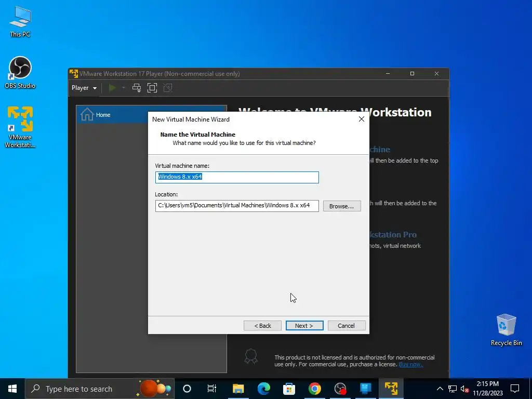This screenshot has width=532, height=399.
Task: Select VMware Player taskbar button
Action: 391,389
